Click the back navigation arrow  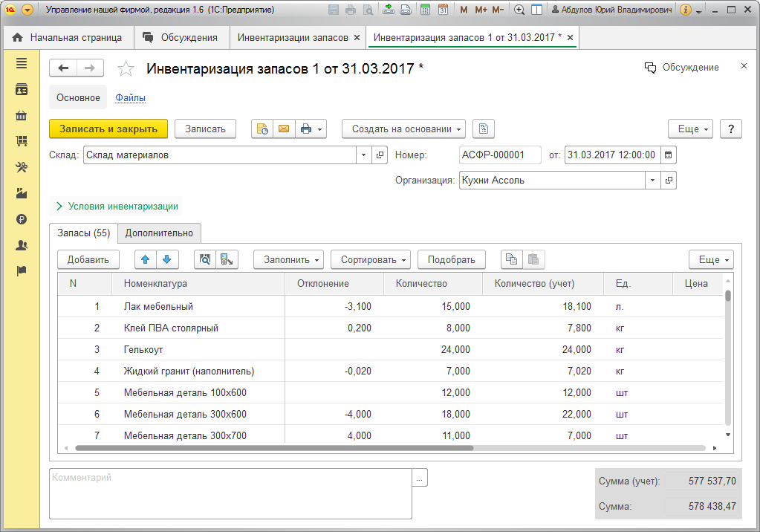click(x=63, y=68)
